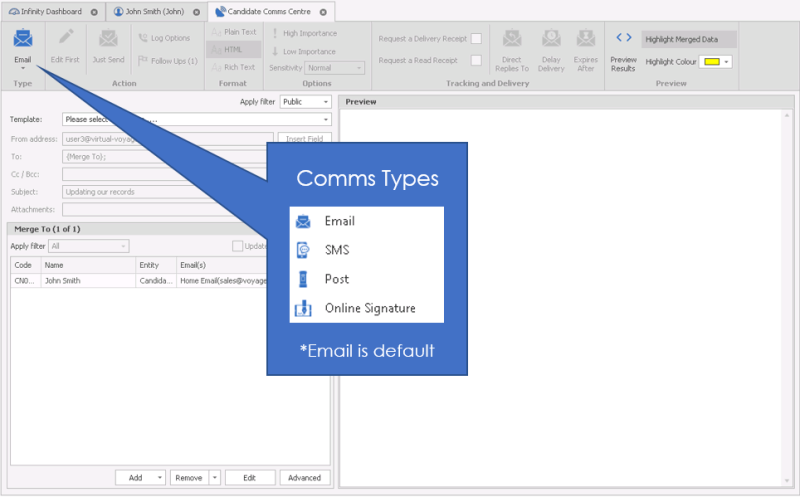Click the Just Send icon
The height and width of the screenshot is (497, 800).
pos(108,40)
